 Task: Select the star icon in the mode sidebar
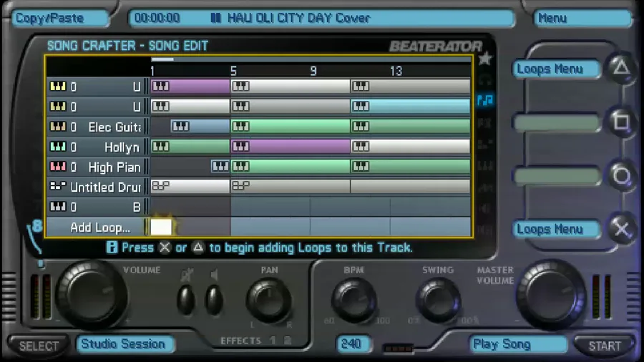pyautogui.click(x=485, y=58)
